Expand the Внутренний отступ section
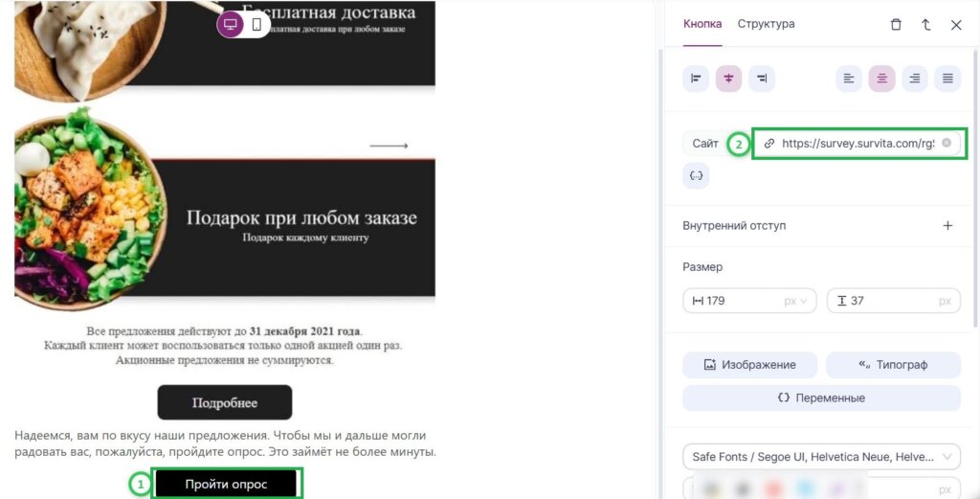The width and height of the screenshot is (980, 499). (947, 225)
